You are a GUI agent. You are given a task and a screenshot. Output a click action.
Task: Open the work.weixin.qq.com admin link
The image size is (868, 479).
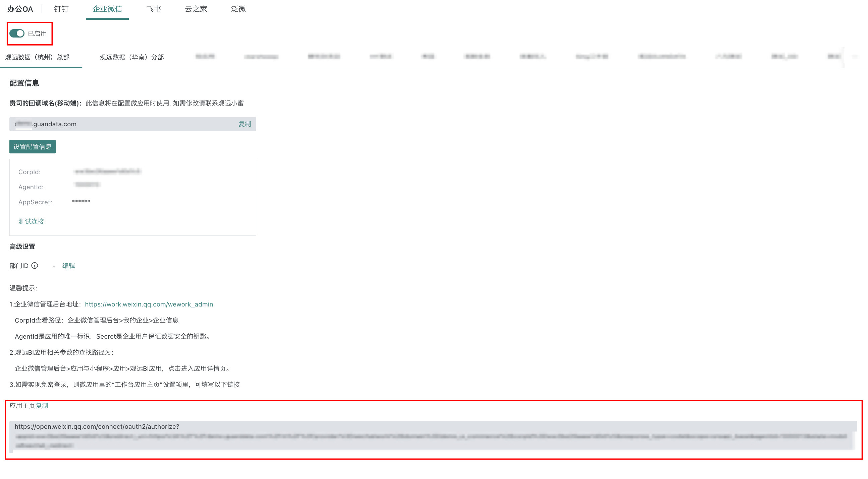(x=149, y=304)
